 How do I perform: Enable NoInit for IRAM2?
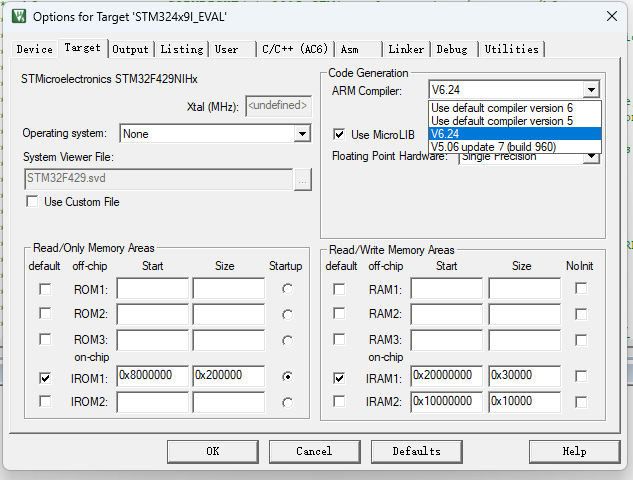[581, 402]
